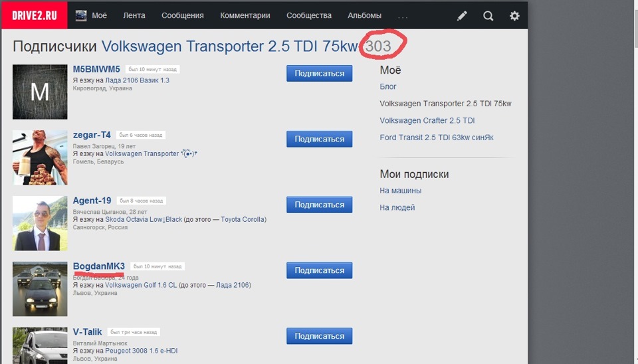Open the Skoda Octavia Low↓Black car link
This screenshot has width=638, height=364.
(144, 220)
